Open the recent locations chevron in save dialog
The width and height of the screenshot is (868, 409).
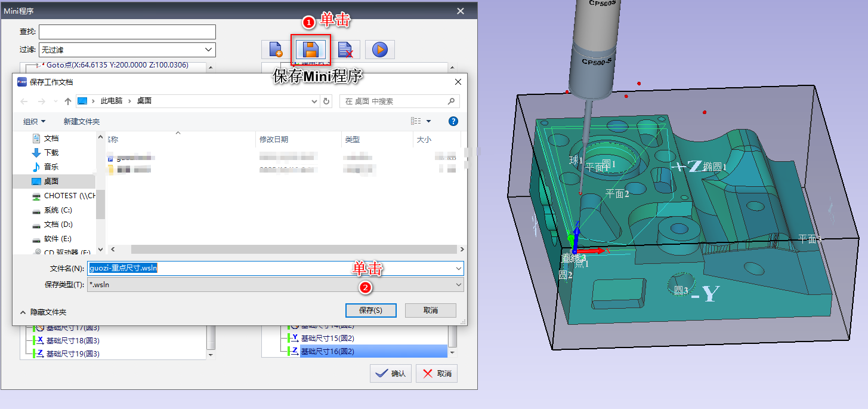coord(55,102)
